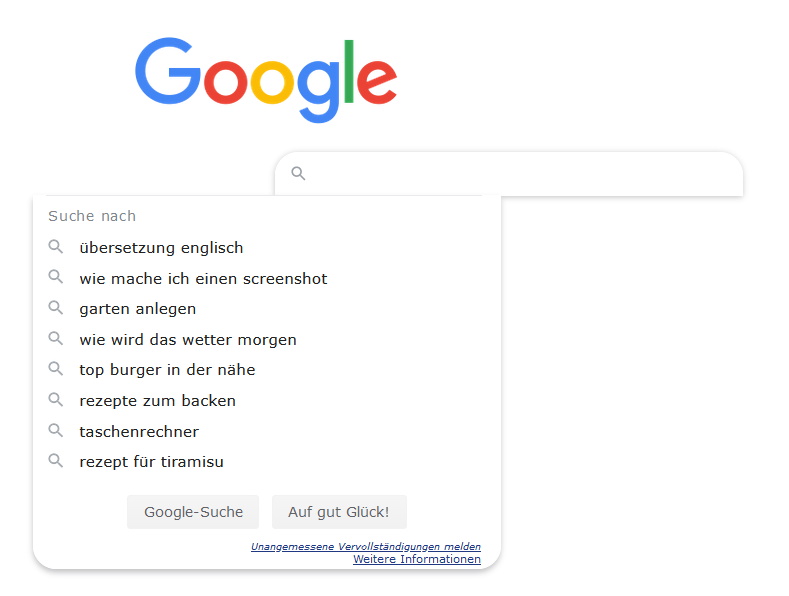
Task: Click the magnifier icon in search bar
Action: pos(298,174)
